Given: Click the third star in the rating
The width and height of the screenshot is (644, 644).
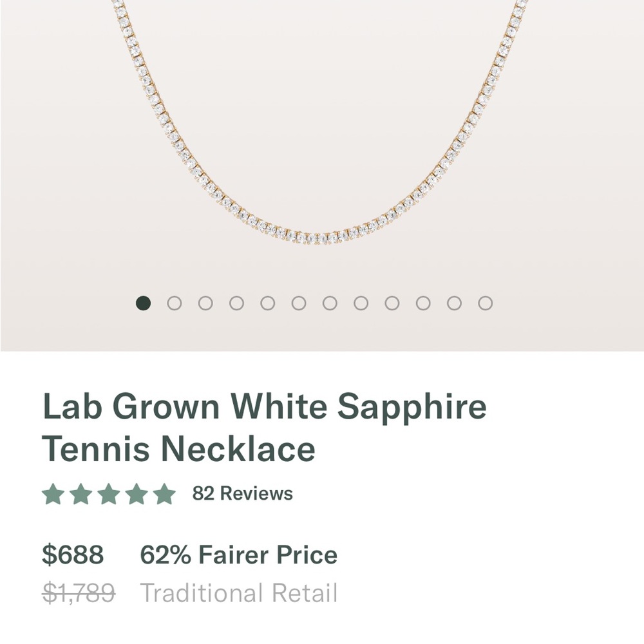Looking at the screenshot, I should (108, 493).
